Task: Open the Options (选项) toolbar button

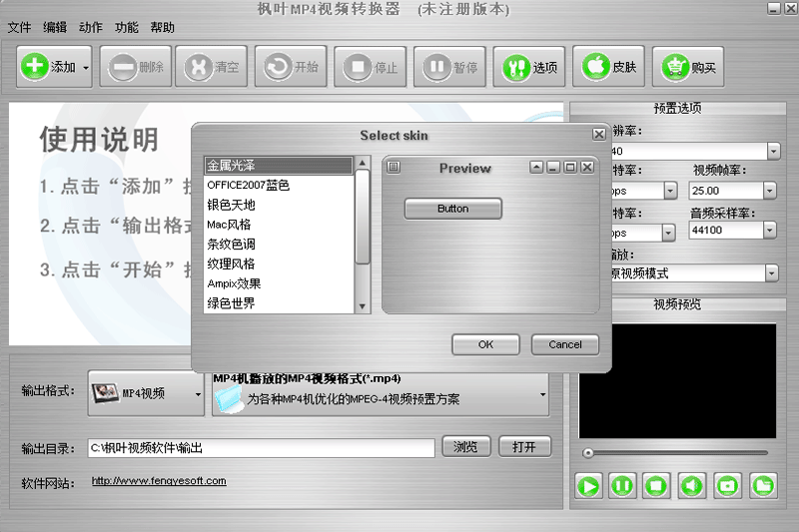Action: (x=529, y=67)
